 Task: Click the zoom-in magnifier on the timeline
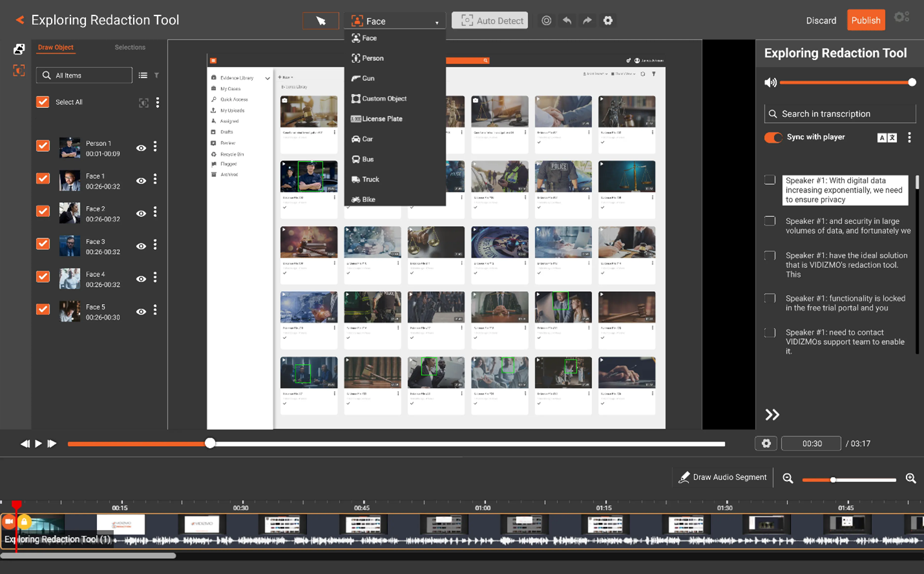click(910, 478)
